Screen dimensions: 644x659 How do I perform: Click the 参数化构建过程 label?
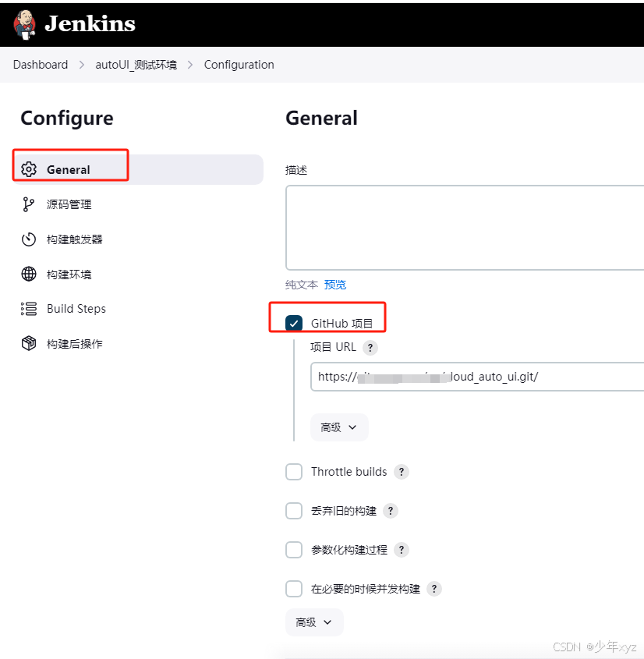(349, 550)
